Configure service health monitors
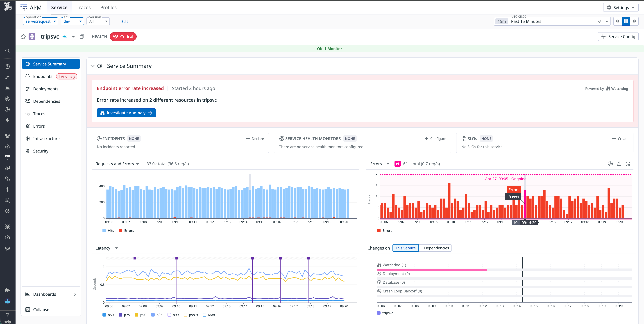 [435, 139]
